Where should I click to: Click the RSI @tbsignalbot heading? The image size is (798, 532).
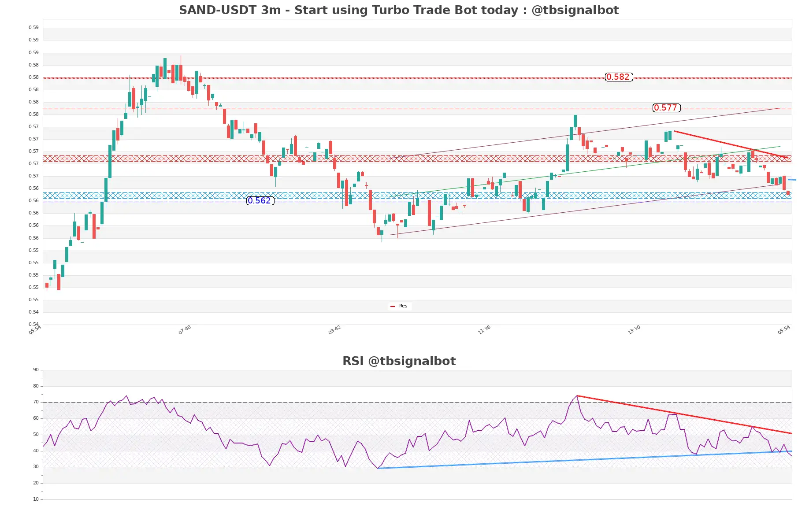(x=399, y=361)
